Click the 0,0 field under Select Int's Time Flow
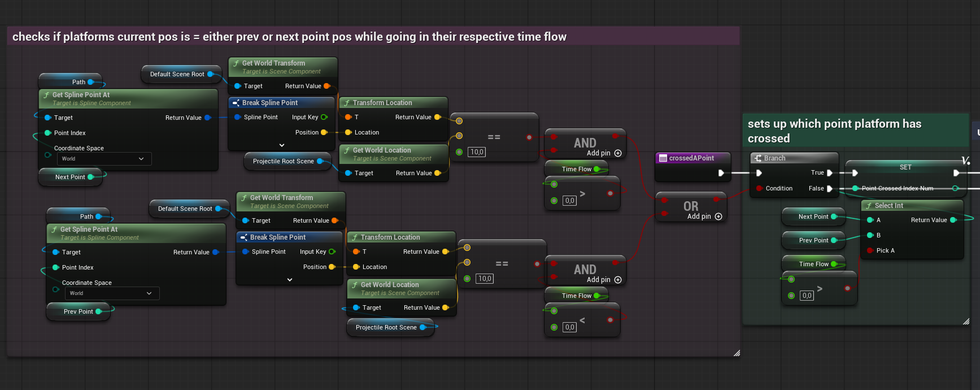The height and width of the screenshot is (390, 980). [807, 296]
